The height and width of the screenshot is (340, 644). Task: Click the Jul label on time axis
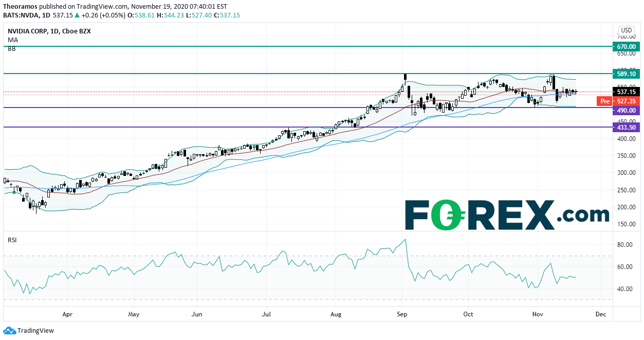tap(266, 313)
